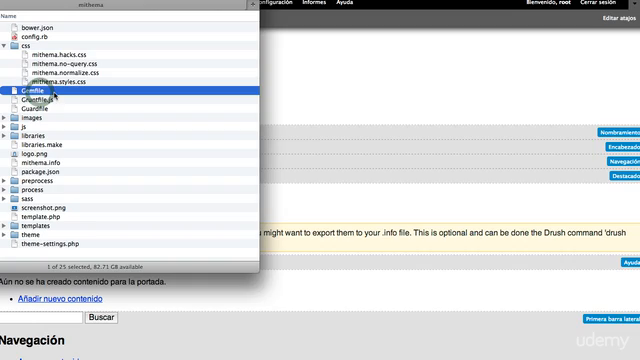The width and height of the screenshot is (640, 360).
Task: Expand the images folder
Action: [x=4, y=118]
